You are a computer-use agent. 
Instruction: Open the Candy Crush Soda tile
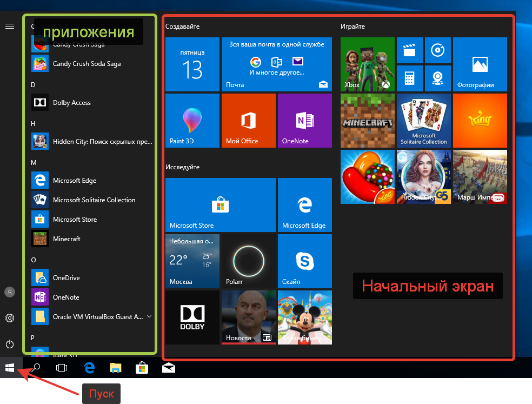(x=368, y=177)
